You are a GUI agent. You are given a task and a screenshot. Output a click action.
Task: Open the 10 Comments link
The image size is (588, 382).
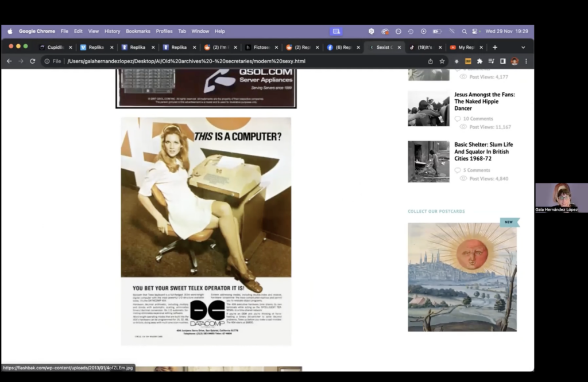click(478, 119)
